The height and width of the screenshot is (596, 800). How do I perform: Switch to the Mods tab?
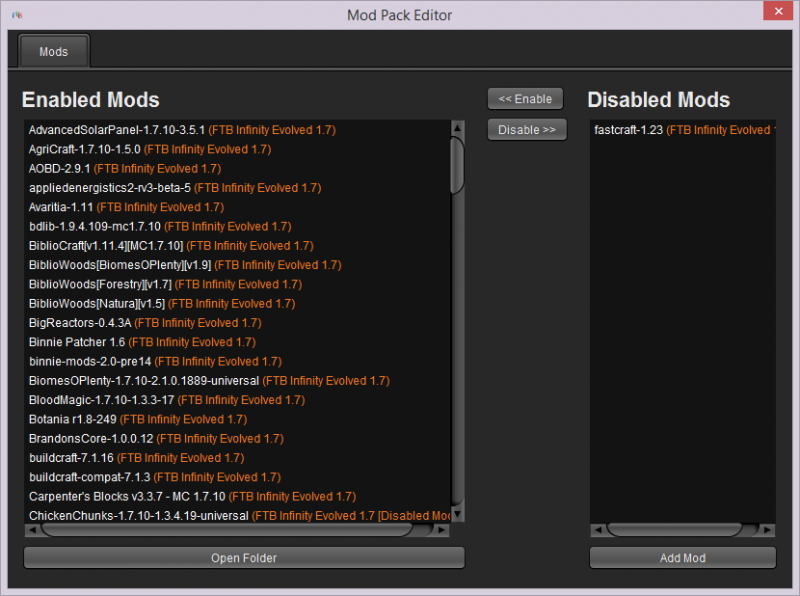pos(53,51)
